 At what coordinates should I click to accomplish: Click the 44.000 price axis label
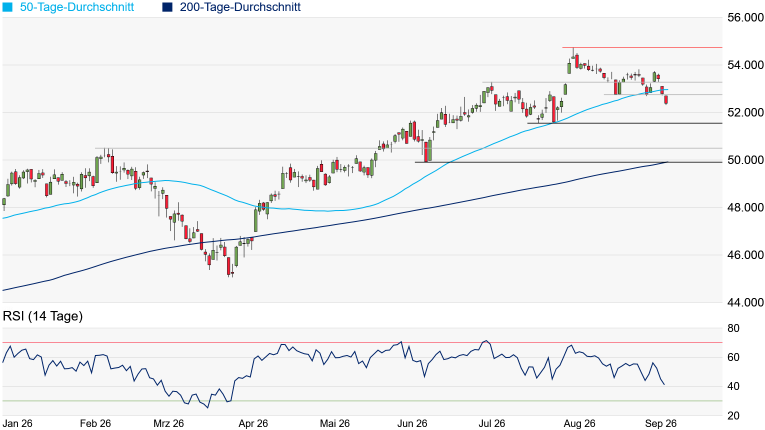(745, 303)
